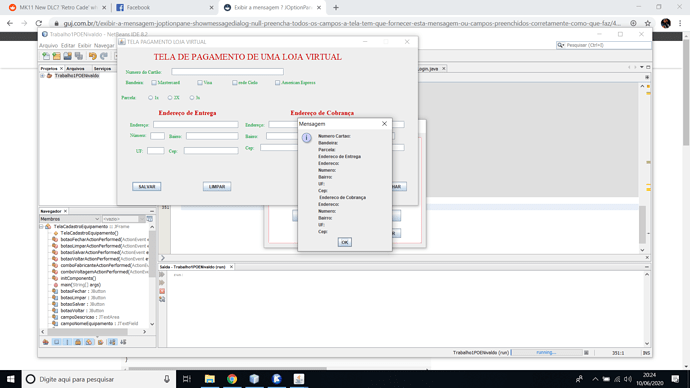This screenshot has width=690, height=388.
Task: Click the New Project toolbar icon
Action: coord(56,56)
